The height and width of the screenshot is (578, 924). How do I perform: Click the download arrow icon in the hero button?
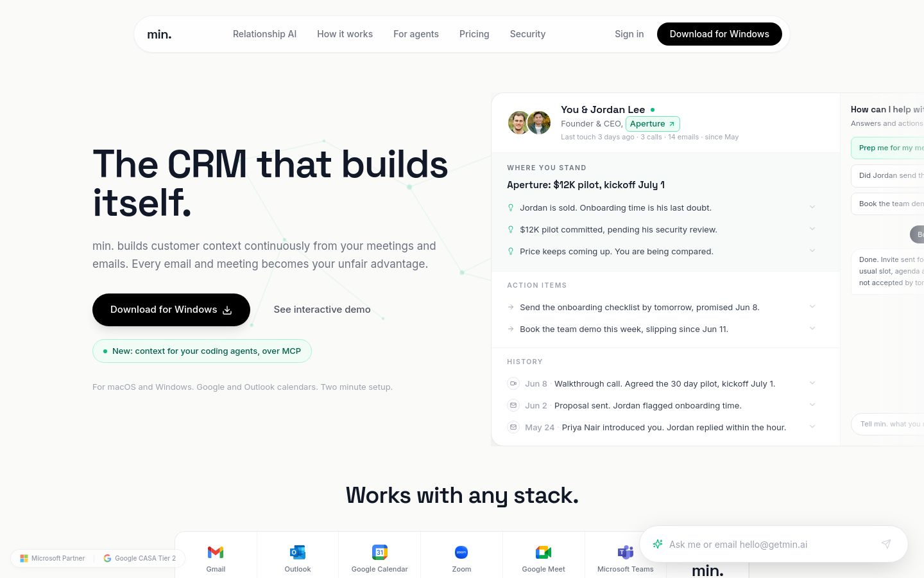tap(227, 310)
